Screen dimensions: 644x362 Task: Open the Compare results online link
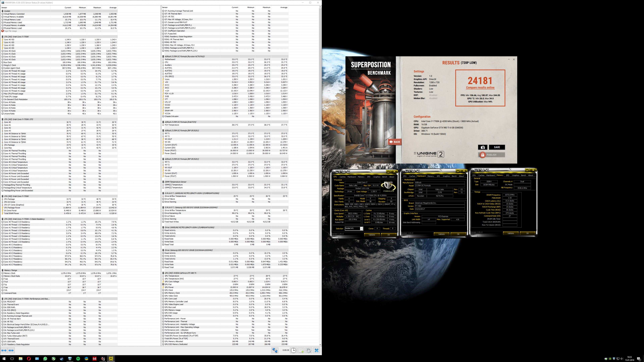[x=480, y=87]
